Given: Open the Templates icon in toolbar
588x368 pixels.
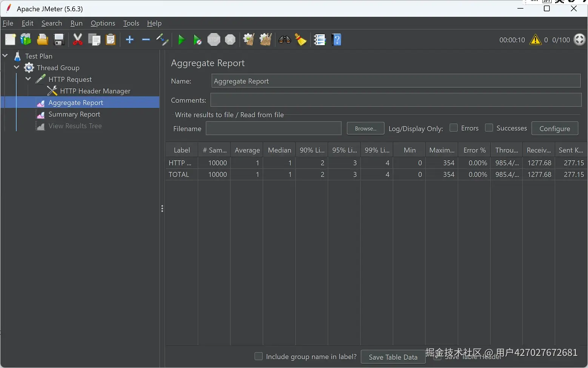Looking at the screenshot, I should tap(26, 40).
